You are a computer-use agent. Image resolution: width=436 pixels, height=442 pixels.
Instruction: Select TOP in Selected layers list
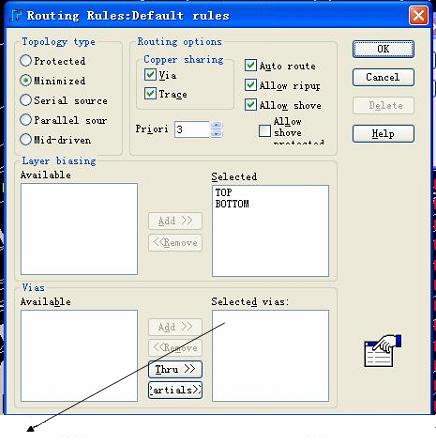(x=224, y=192)
